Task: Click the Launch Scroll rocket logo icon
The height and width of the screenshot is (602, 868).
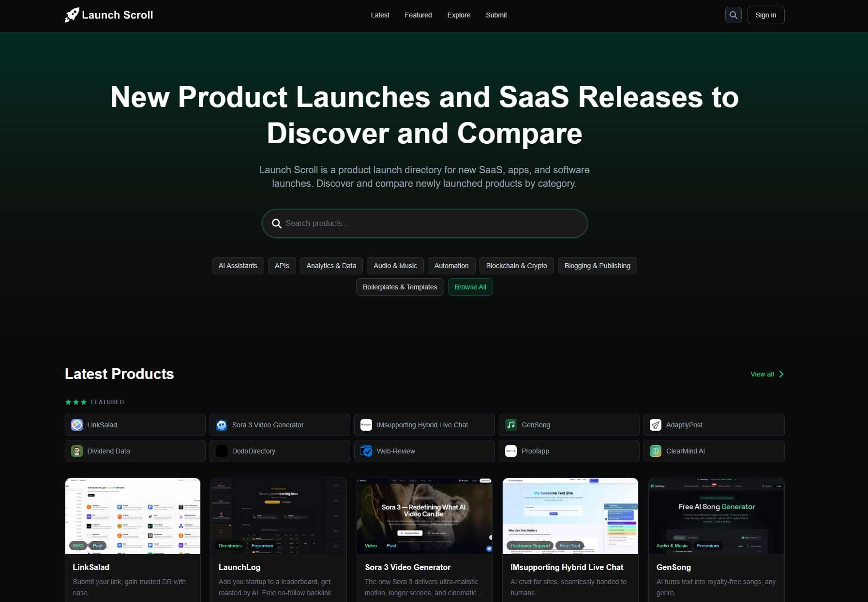Action: (71, 15)
